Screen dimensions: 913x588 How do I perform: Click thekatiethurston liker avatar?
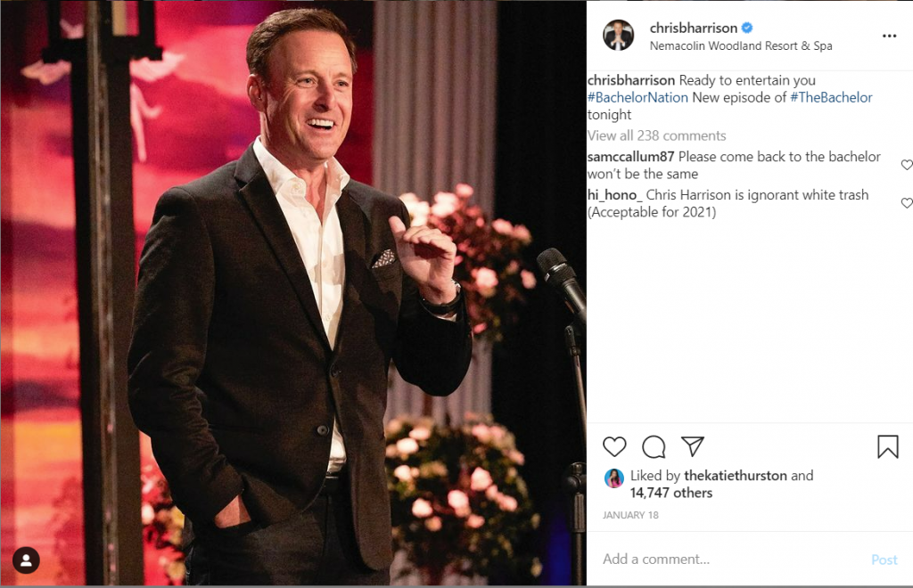614,478
